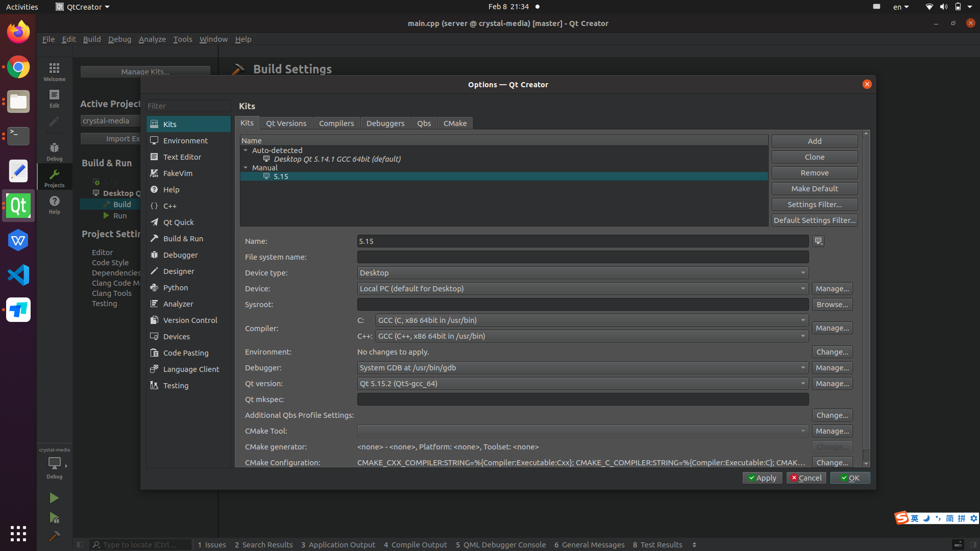
Task: Click Settings Filter... button
Action: 815,205
